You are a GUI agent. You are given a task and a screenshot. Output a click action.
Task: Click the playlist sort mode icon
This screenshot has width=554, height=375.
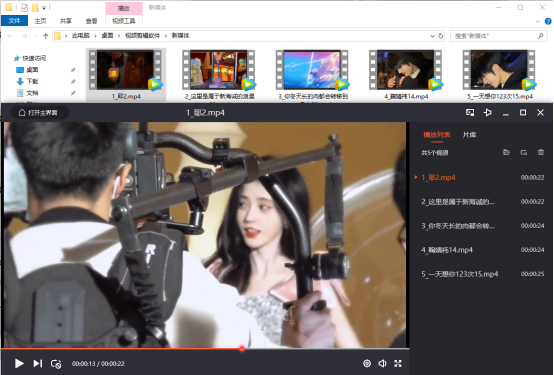click(524, 152)
